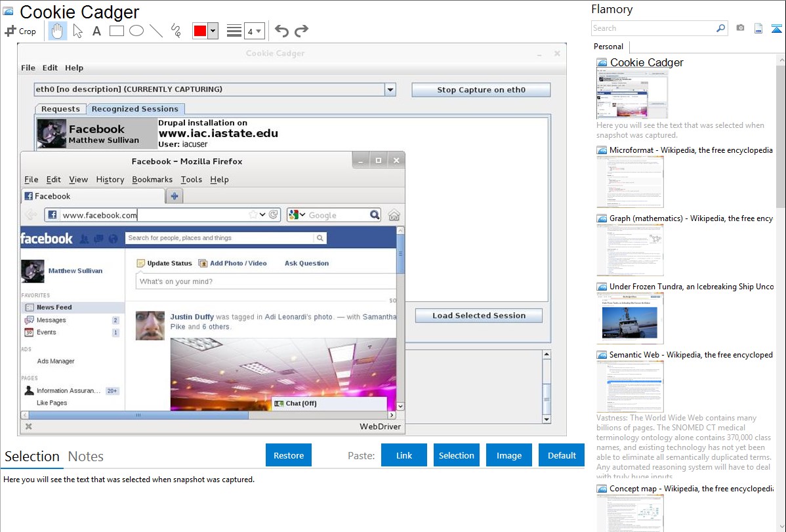The height and width of the screenshot is (532, 786).
Task: Click the Restore button
Action: pyautogui.click(x=289, y=455)
